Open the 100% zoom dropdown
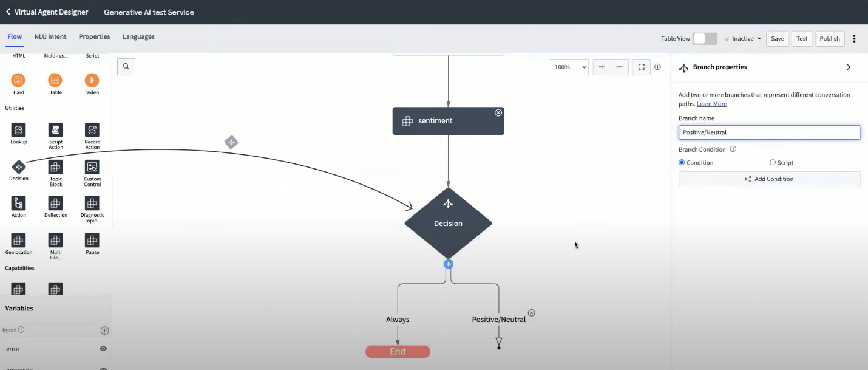Screen dimensions: 868x370 tap(569, 67)
